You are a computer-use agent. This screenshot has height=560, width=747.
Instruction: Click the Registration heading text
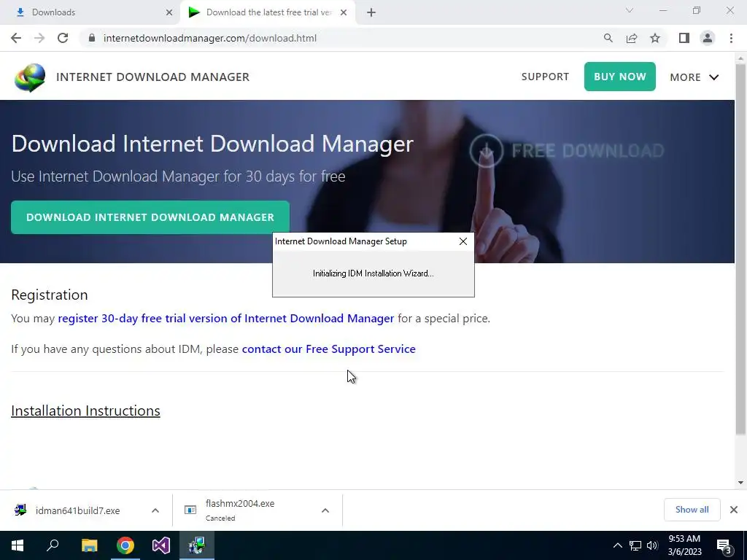(50, 295)
